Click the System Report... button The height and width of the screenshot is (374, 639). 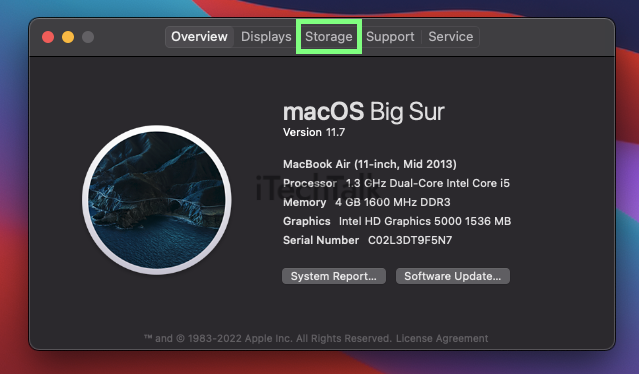click(x=334, y=276)
